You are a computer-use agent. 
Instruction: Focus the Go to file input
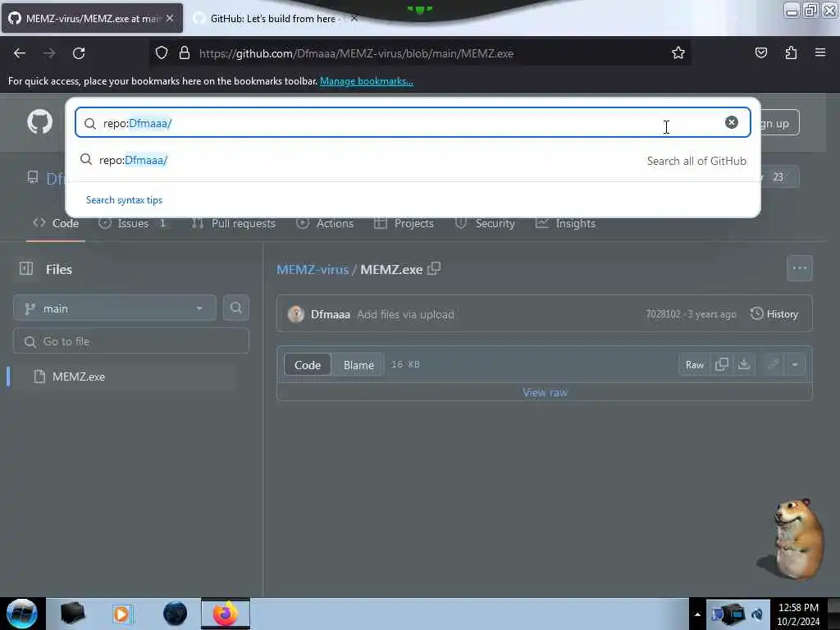tap(131, 341)
